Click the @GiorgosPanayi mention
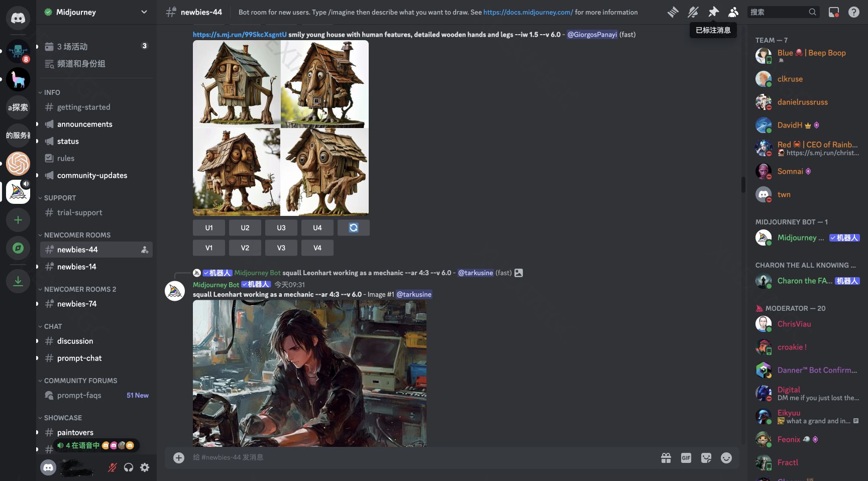 pos(592,35)
